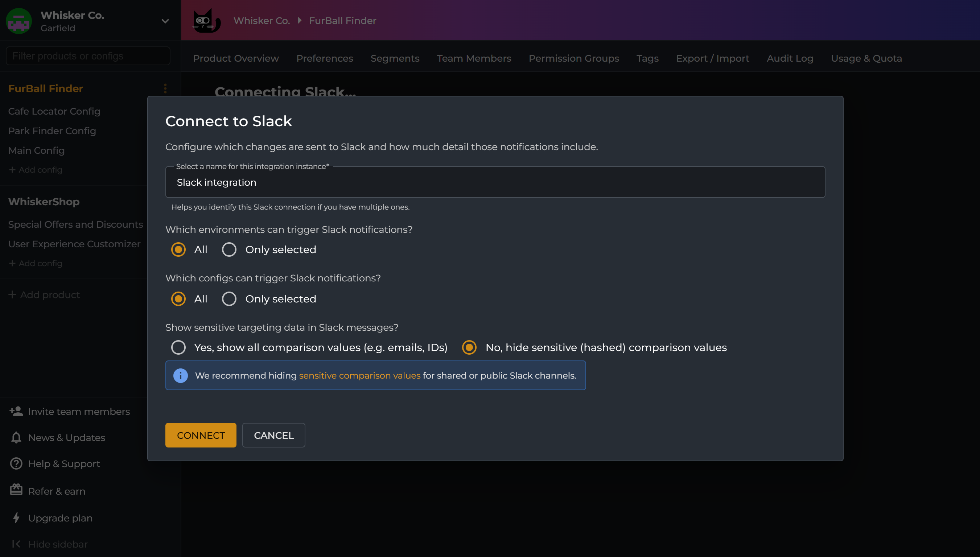Click the Upgrade plan lightning bolt icon
980x557 pixels.
pyautogui.click(x=16, y=518)
